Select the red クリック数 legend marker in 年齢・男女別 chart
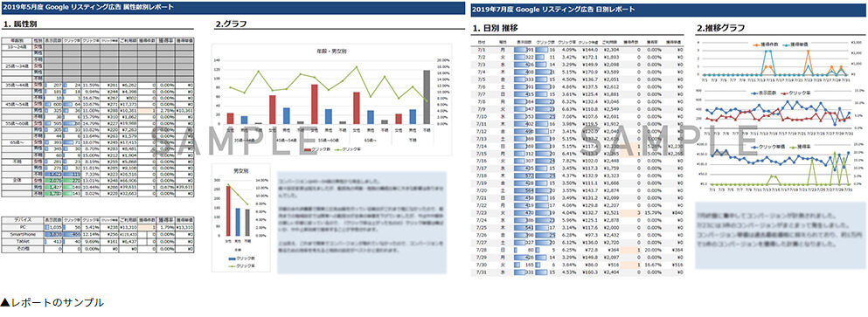Viewport: 868px width, 317px height. [x=309, y=150]
